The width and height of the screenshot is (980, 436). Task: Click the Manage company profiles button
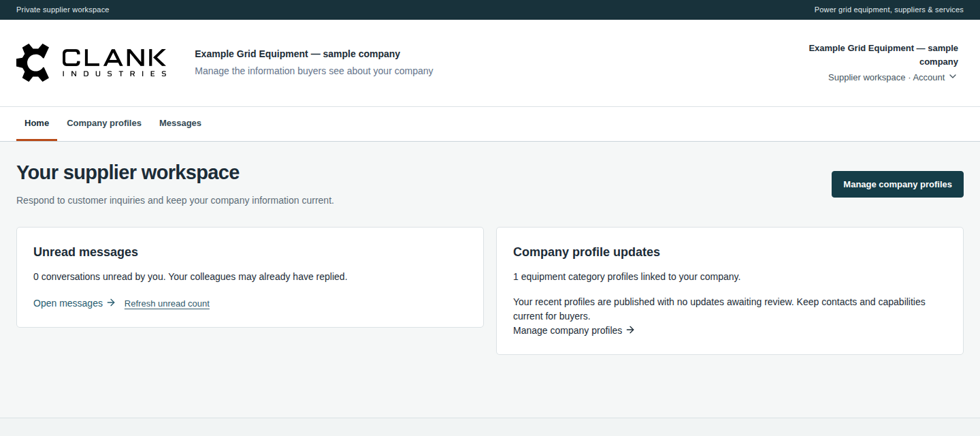[x=897, y=184]
